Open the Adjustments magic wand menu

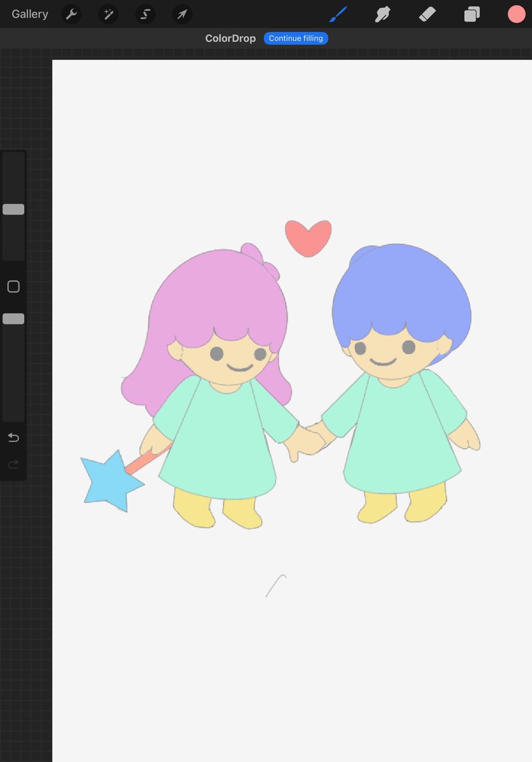109,14
